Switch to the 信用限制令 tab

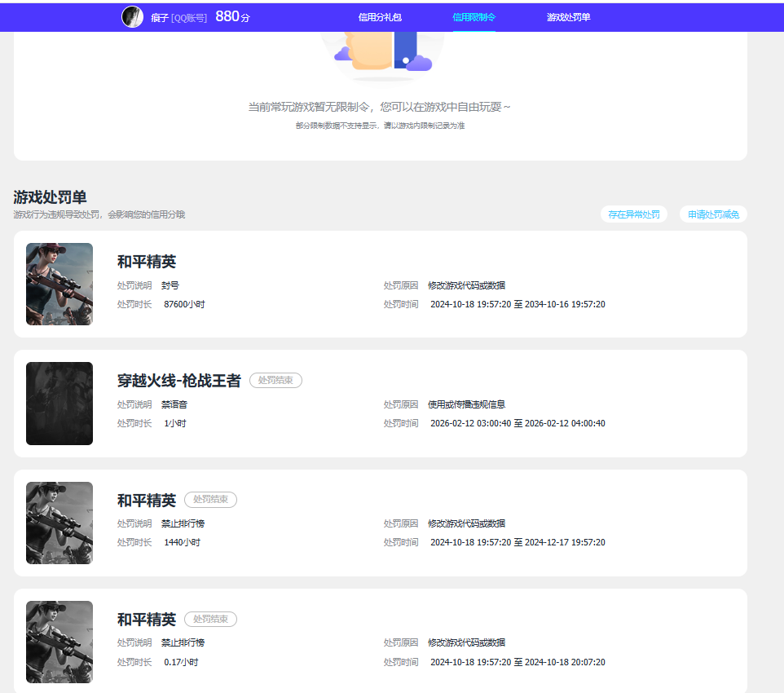(474, 17)
